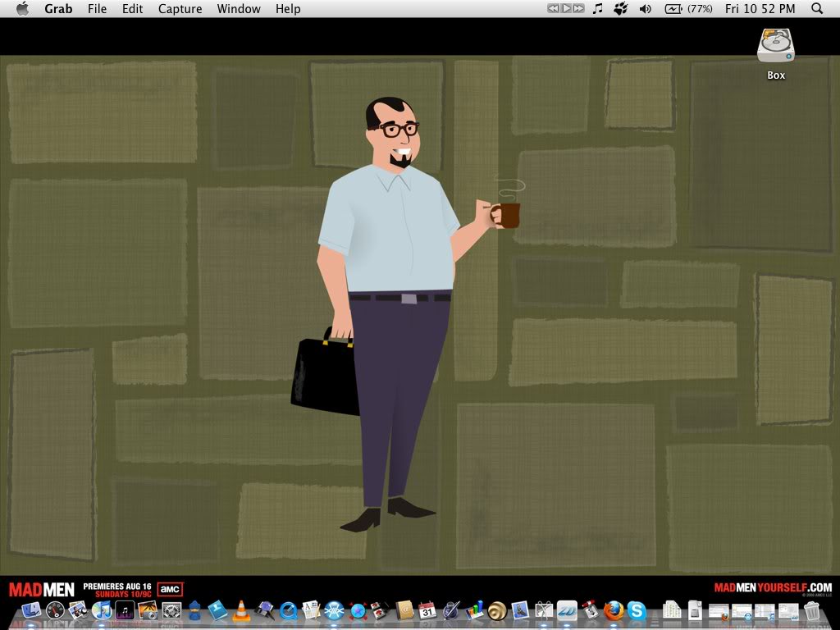Open the ZD app icon in Dock
Viewport: 840px width, 630px height.
pyautogui.click(x=567, y=610)
